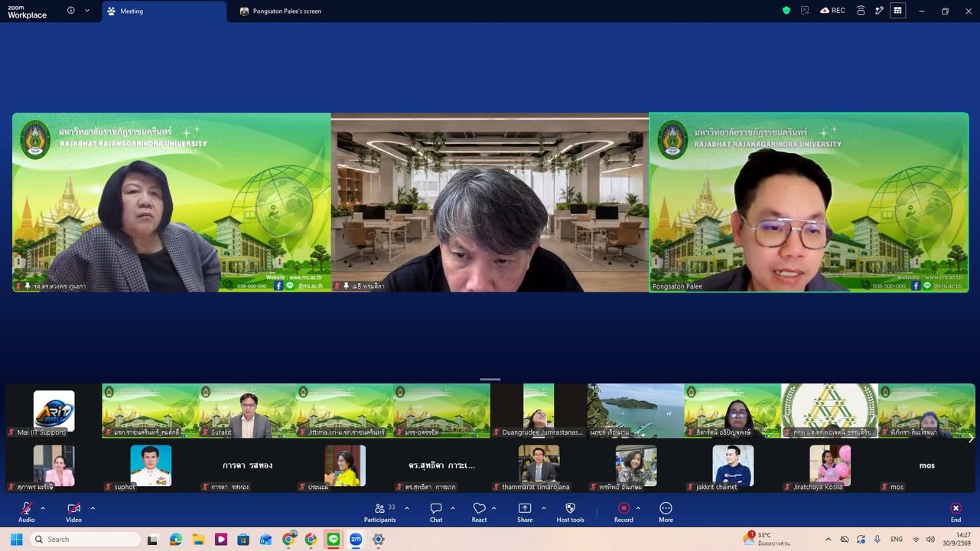Launch Microsoft Edge from taskbar
Screen dimensions: 980x551
[x=175, y=540]
